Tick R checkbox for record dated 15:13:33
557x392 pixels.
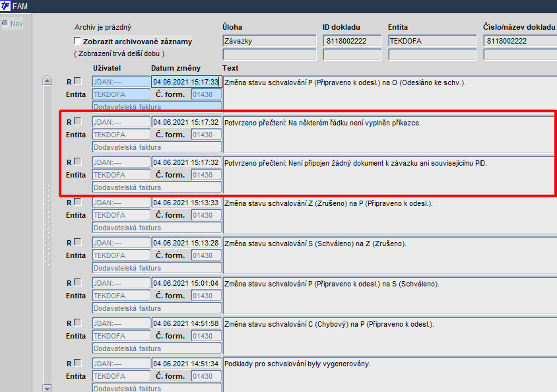78,202
